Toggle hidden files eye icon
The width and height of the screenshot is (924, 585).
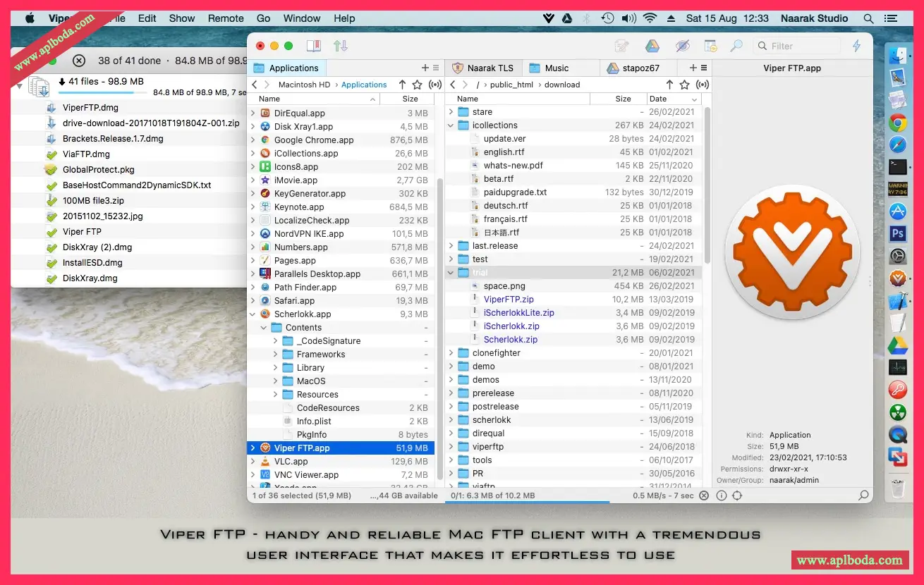pos(682,46)
